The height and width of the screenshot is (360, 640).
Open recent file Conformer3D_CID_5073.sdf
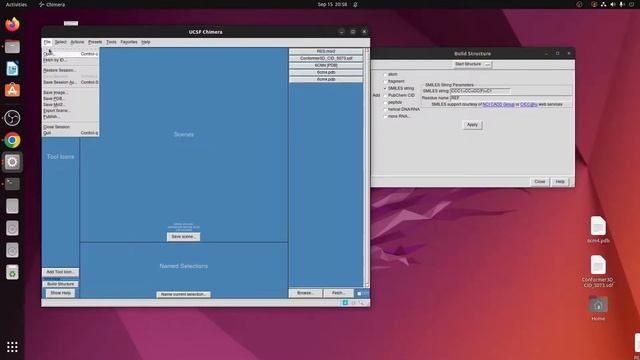pyautogui.click(x=326, y=58)
